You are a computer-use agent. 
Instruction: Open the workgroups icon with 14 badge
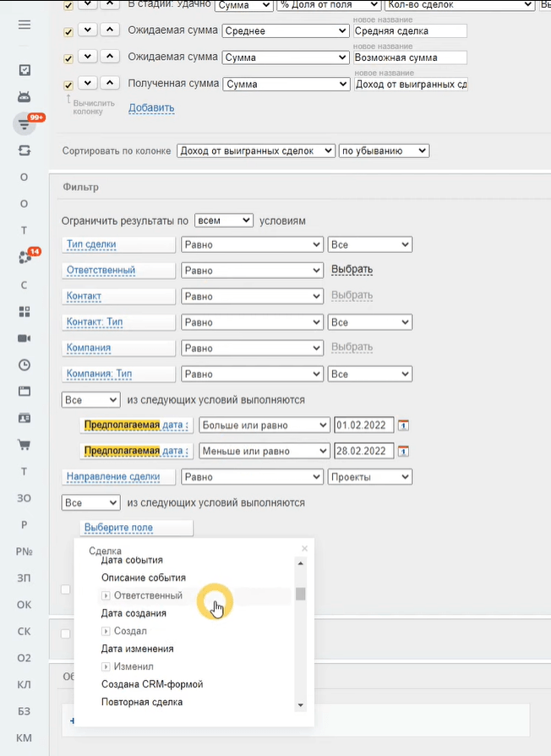(25, 257)
